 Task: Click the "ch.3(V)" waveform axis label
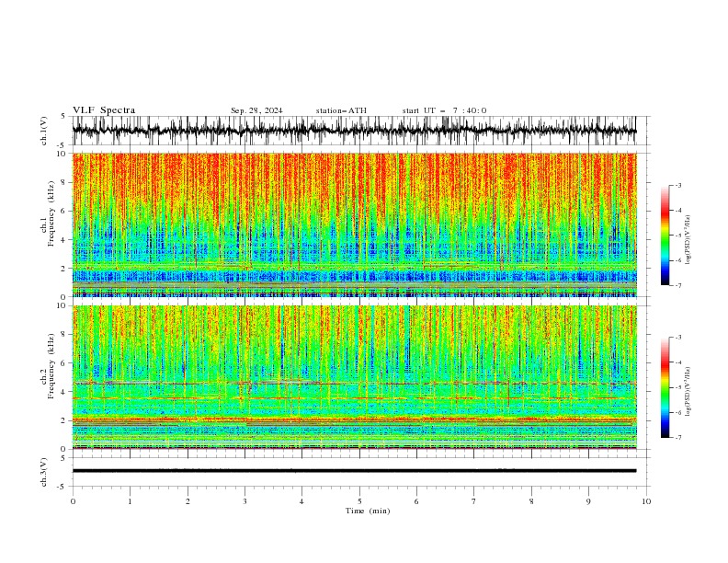44,472
